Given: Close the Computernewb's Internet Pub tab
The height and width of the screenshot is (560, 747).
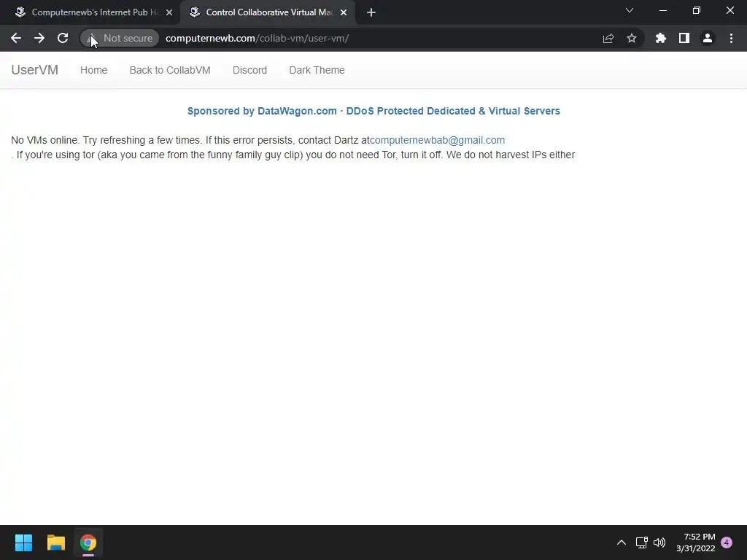Looking at the screenshot, I should pos(169,12).
